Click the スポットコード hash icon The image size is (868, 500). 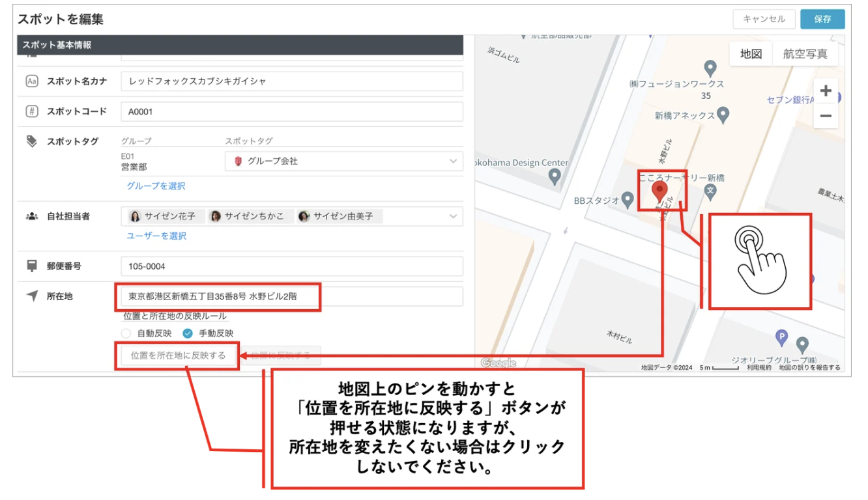coord(32,111)
